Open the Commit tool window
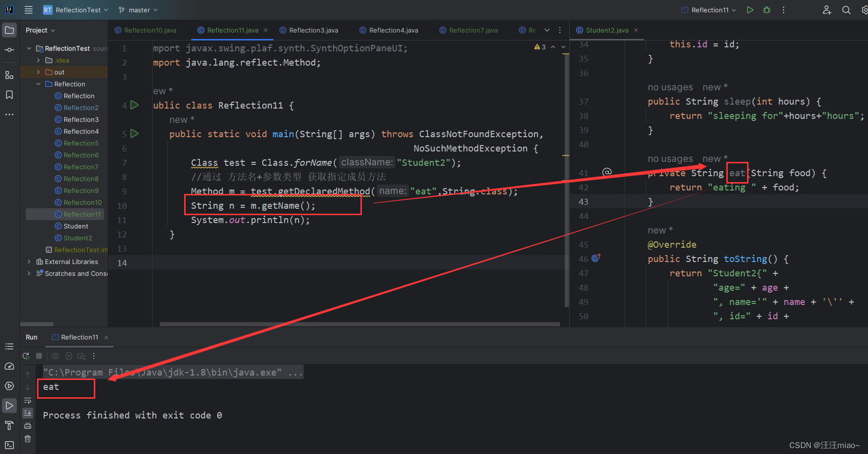The image size is (868, 454). (9, 50)
